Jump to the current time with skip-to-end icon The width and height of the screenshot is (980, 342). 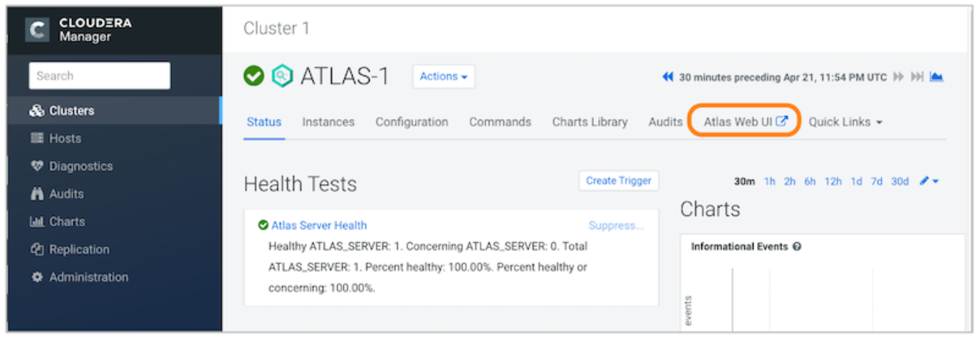(x=917, y=77)
